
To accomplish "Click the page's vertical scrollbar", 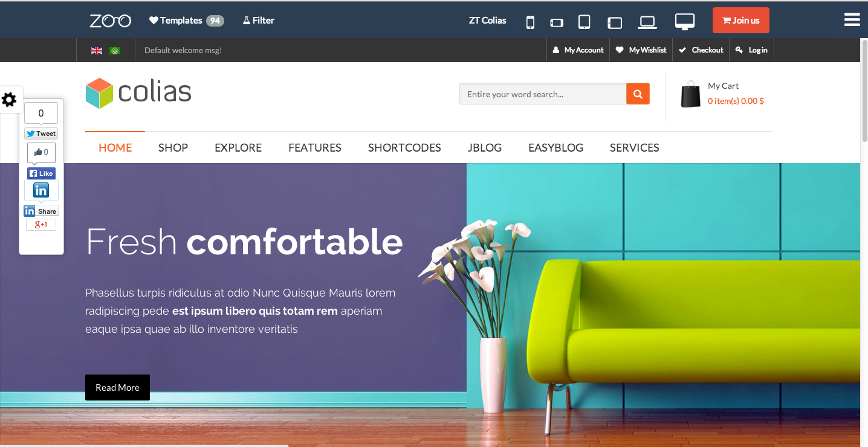I will point(864,242).
